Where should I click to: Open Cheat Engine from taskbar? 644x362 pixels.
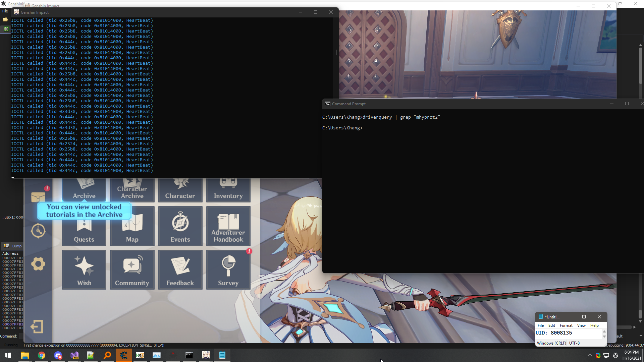pyautogui.click(x=124, y=355)
